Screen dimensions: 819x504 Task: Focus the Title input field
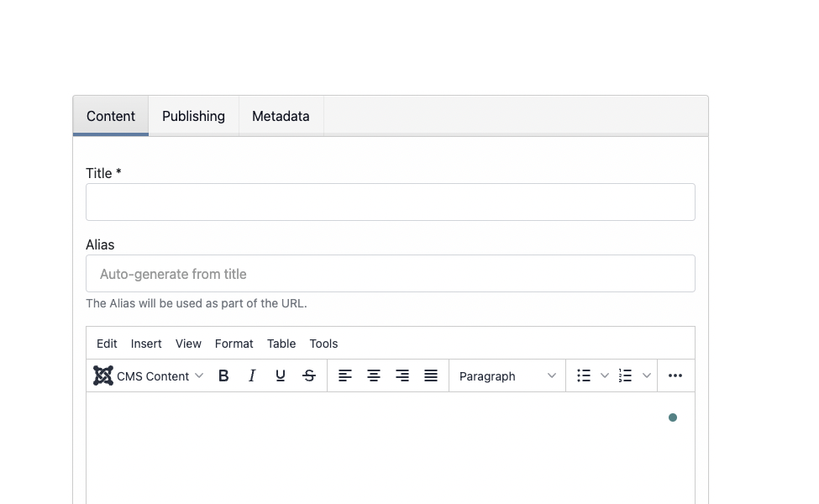pyautogui.click(x=390, y=202)
